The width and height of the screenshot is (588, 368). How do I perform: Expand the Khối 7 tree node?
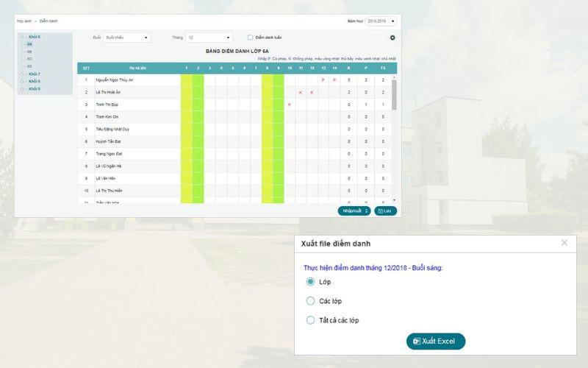coord(22,74)
